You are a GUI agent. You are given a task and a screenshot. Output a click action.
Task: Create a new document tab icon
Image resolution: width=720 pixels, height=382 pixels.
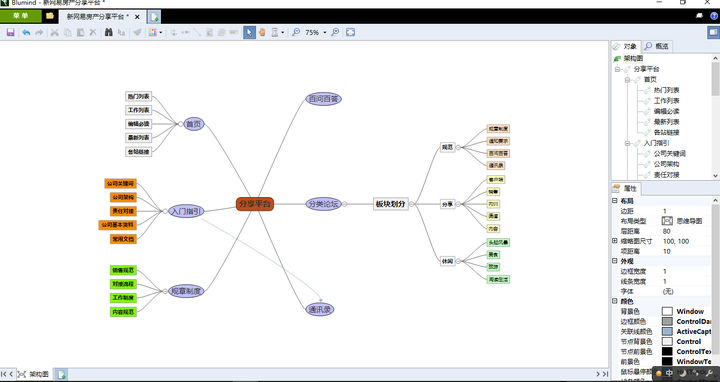tap(154, 17)
